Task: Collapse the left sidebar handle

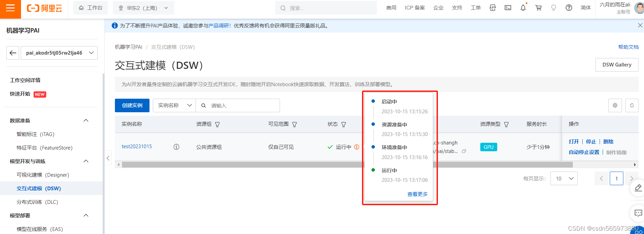Action: pos(108,158)
